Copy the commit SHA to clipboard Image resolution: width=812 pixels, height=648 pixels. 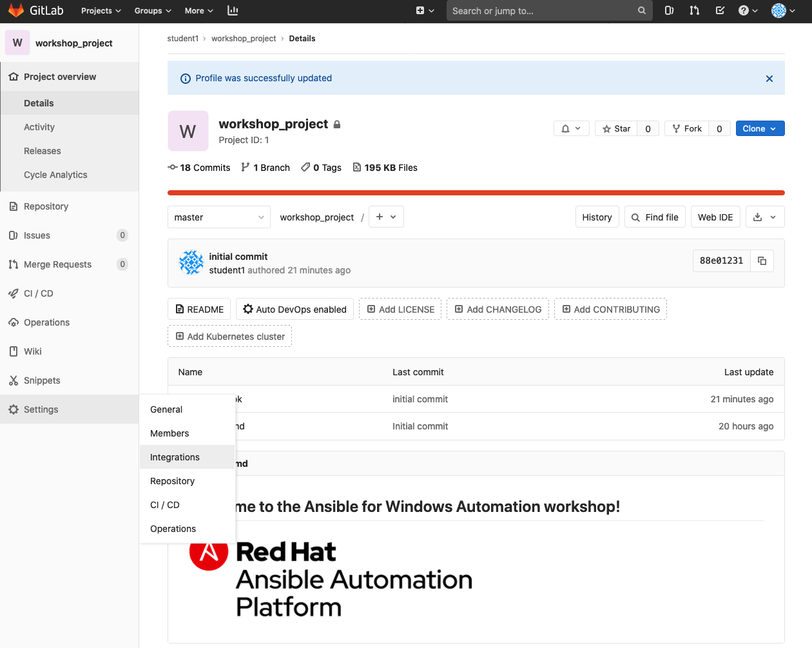point(762,260)
